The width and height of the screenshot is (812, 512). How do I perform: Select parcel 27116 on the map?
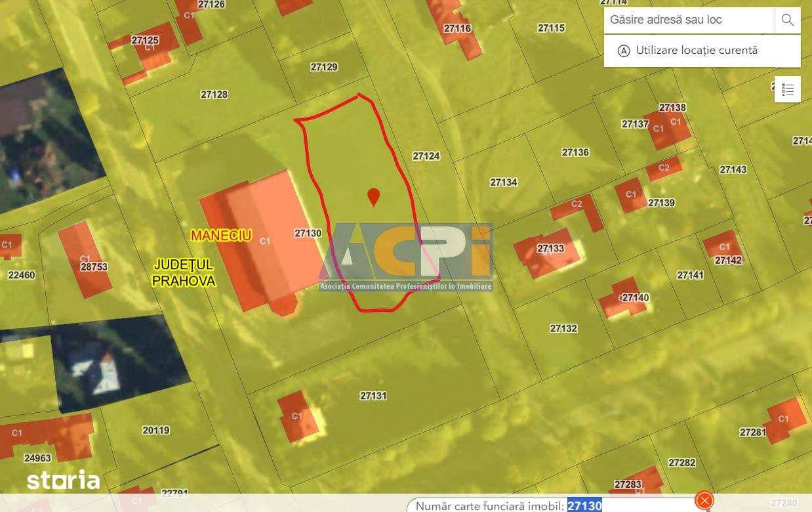457,28
